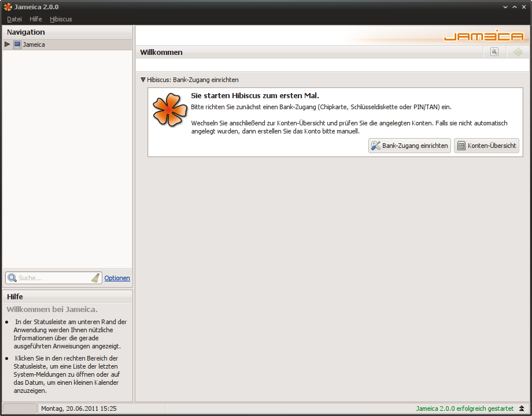The width and height of the screenshot is (532, 416).
Task: Click the Konten-Übersicht button
Action: click(x=486, y=146)
